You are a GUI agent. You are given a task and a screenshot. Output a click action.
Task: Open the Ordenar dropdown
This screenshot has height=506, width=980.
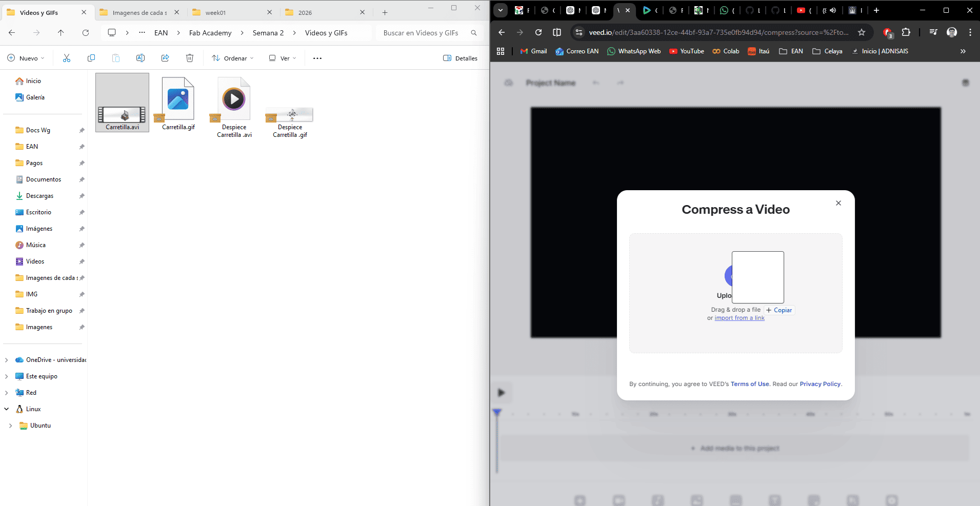[232, 58]
